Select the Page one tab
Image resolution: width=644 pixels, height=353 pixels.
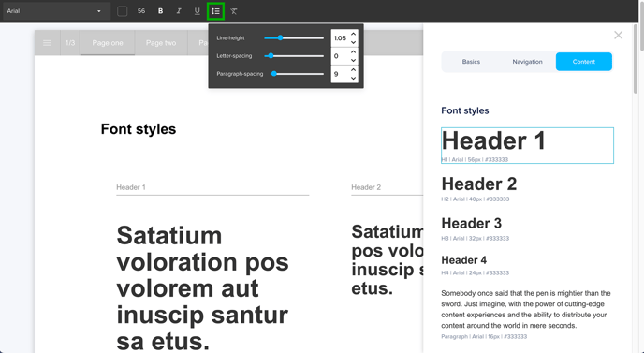(108, 43)
